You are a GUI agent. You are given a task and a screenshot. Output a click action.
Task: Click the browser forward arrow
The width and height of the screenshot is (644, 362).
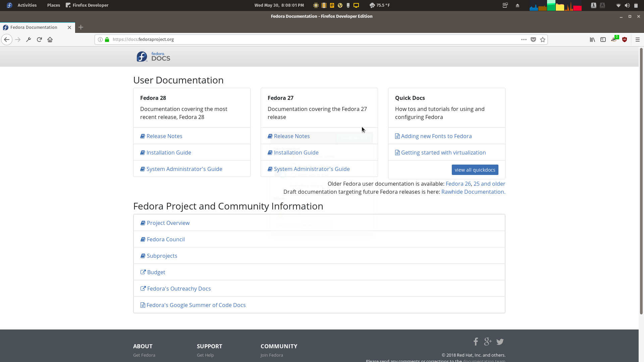pyautogui.click(x=18, y=40)
